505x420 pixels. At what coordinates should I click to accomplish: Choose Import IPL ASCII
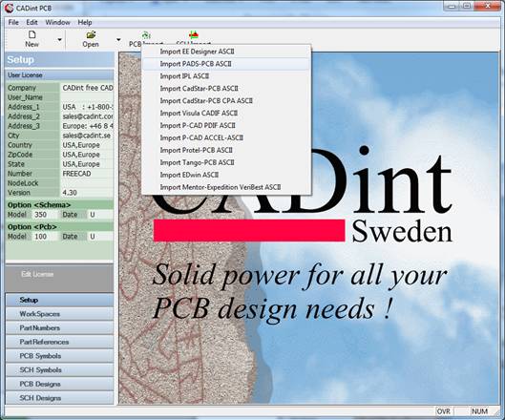[226, 76]
